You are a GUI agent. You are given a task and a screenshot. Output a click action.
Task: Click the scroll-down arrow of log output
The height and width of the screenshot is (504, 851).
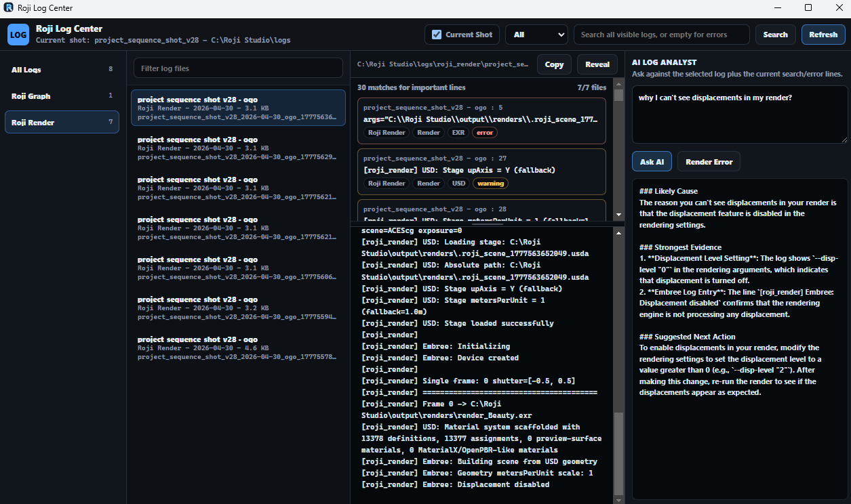[x=618, y=499]
